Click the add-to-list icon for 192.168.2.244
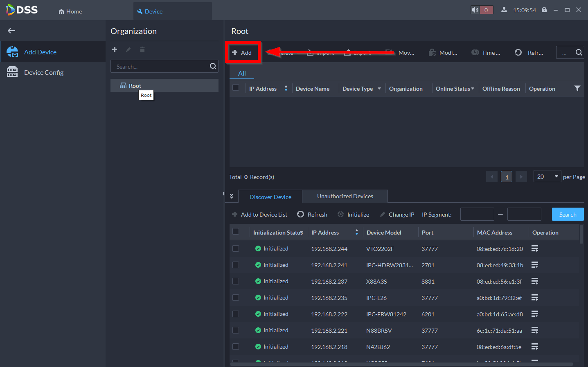The image size is (588, 367). [x=534, y=248]
